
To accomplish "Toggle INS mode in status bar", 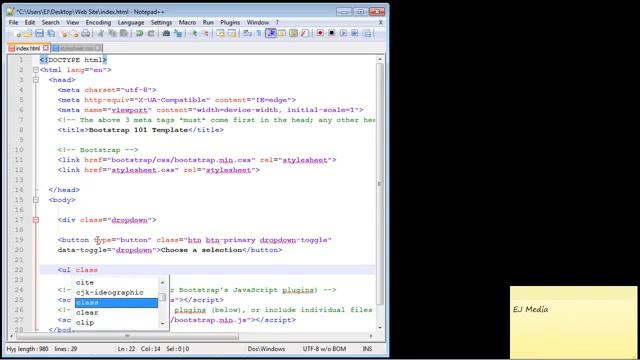I will 367,349.
